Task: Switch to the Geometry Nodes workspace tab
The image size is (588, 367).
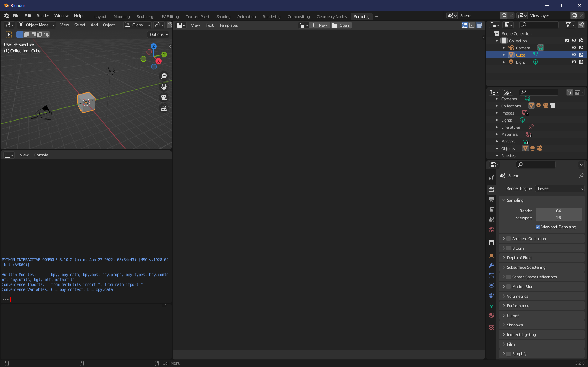Action: [x=332, y=17]
